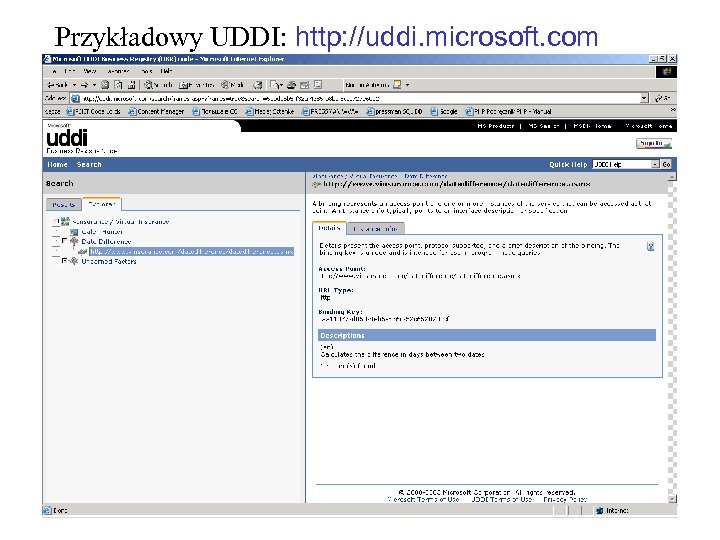Switch to the Results tab
This screenshot has width=720, height=540.
click(64, 205)
